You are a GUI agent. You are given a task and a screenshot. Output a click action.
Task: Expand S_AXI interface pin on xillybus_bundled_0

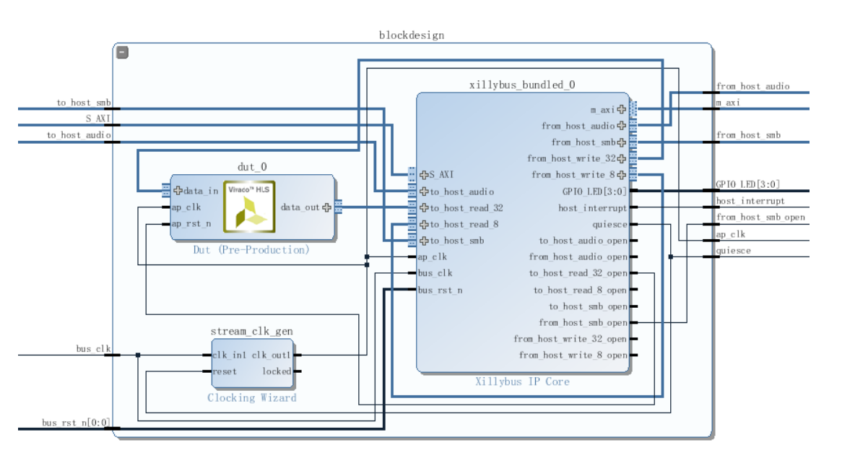424,174
